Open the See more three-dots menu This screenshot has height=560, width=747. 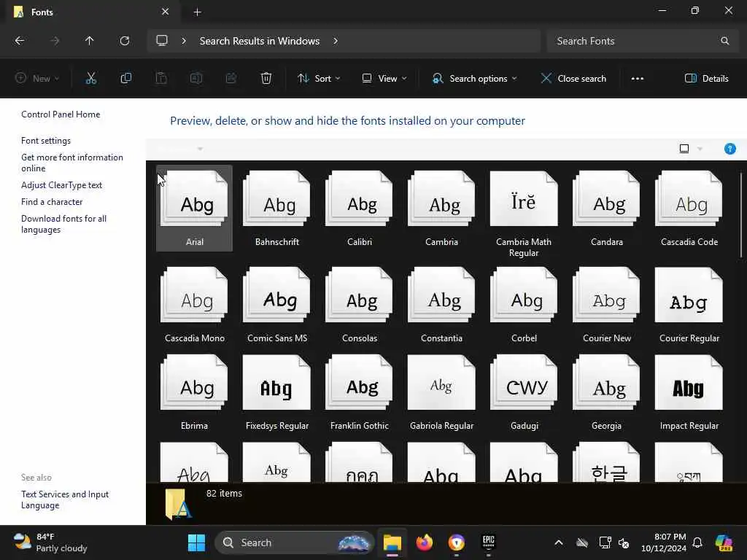tap(638, 79)
